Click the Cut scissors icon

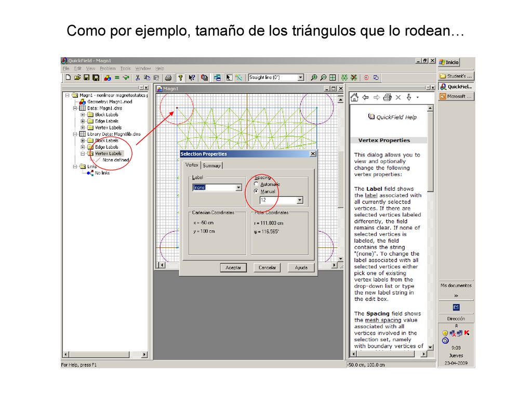tap(137, 77)
